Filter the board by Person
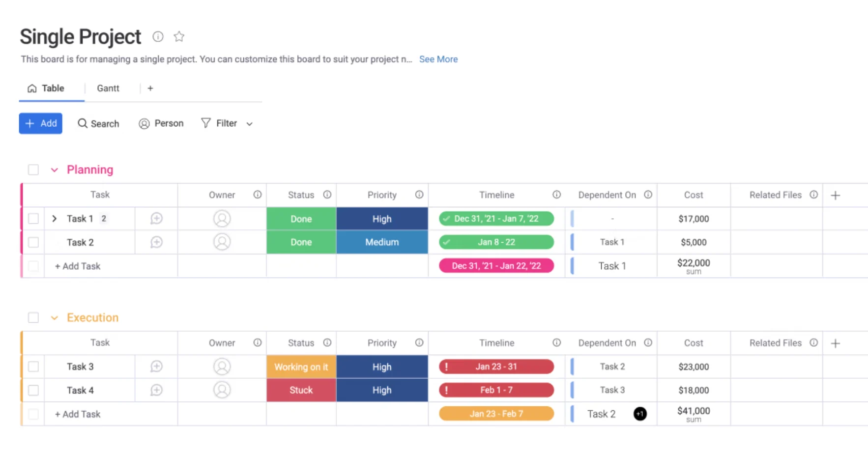The width and height of the screenshot is (868, 452). point(161,123)
